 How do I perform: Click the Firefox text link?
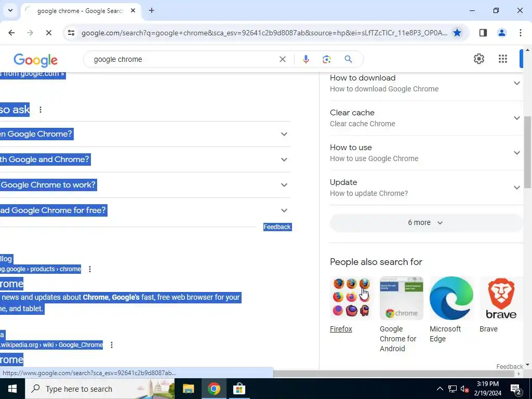click(x=341, y=329)
